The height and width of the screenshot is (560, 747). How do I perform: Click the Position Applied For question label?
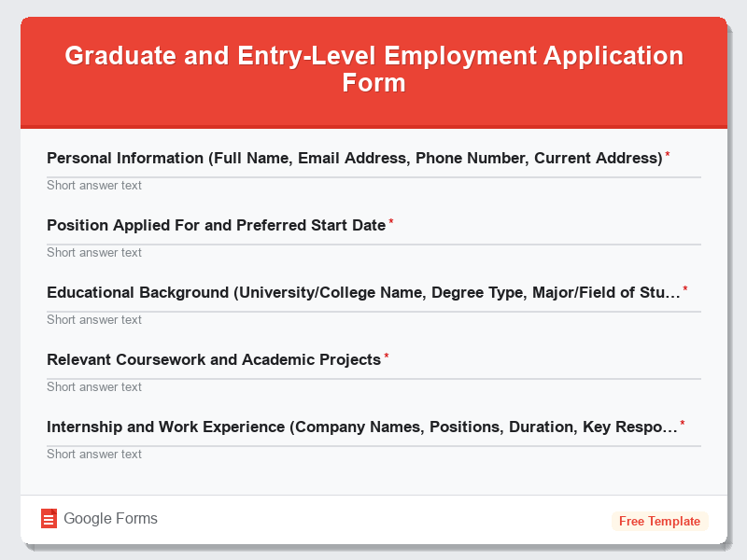[x=216, y=225]
